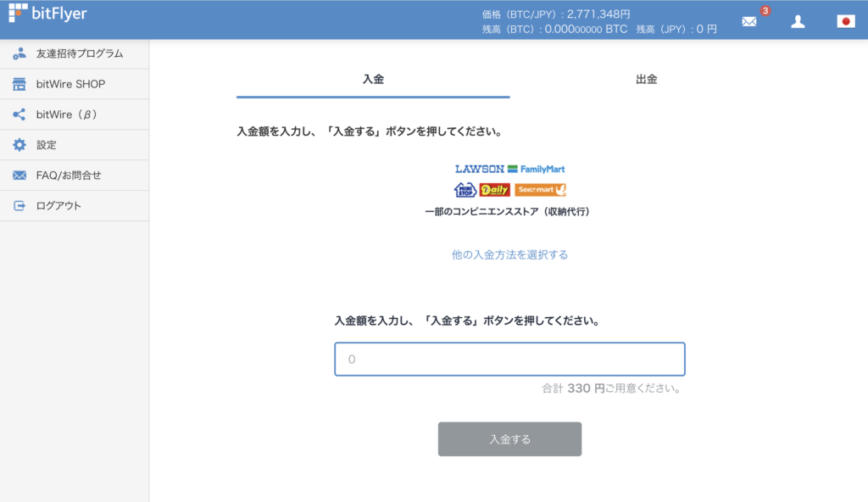Open bitWire SHOP from the sidebar icon
The image size is (868, 502).
point(17,84)
